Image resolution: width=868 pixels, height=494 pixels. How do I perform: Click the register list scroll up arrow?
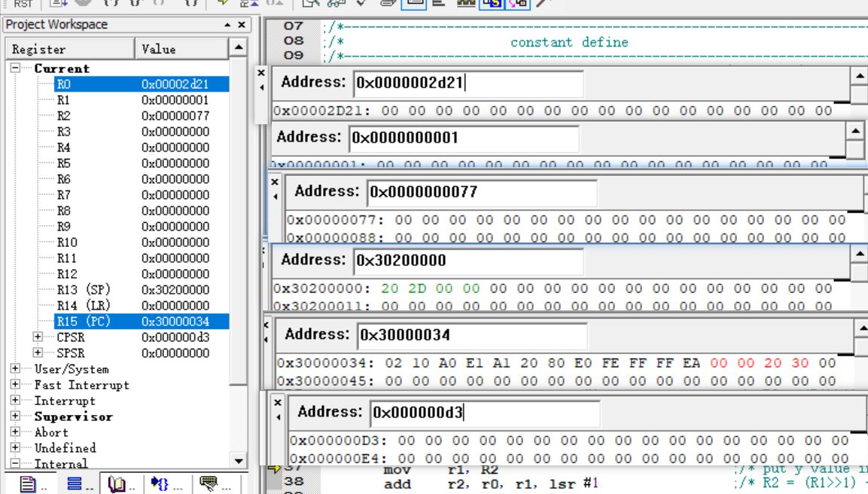pyautogui.click(x=239, y=47)
